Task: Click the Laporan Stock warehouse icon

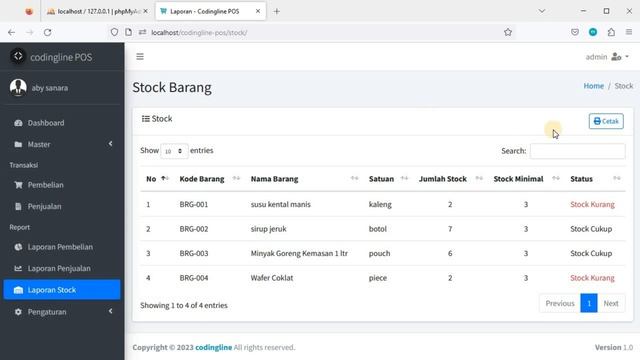Action: 18,290
